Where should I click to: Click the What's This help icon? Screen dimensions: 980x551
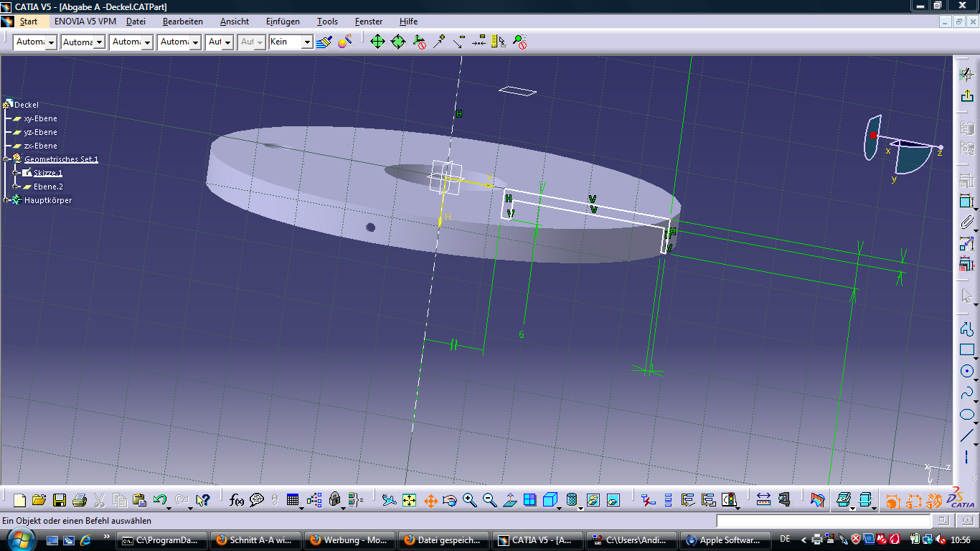pyautogui.click(x=203, y=500)
